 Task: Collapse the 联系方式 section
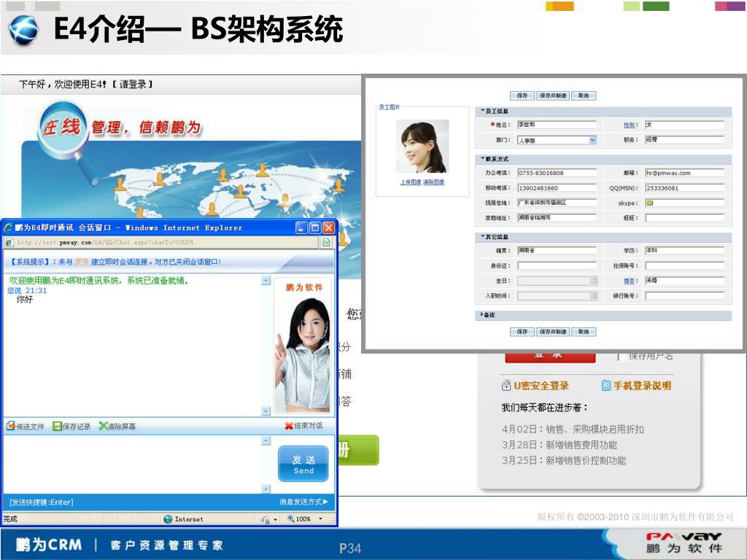point(483,158)
